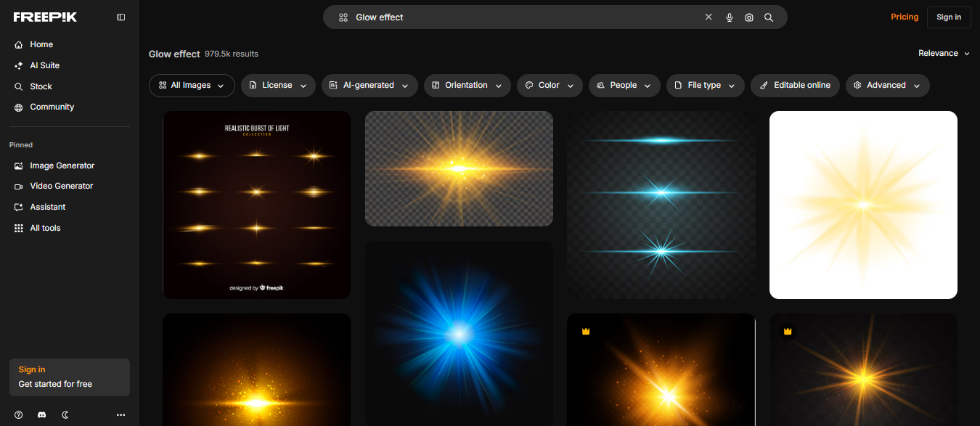Viewport: 980px width, 426px height.
Task: Open the blue radial burst thumbnail
Action: pos(459,334)
